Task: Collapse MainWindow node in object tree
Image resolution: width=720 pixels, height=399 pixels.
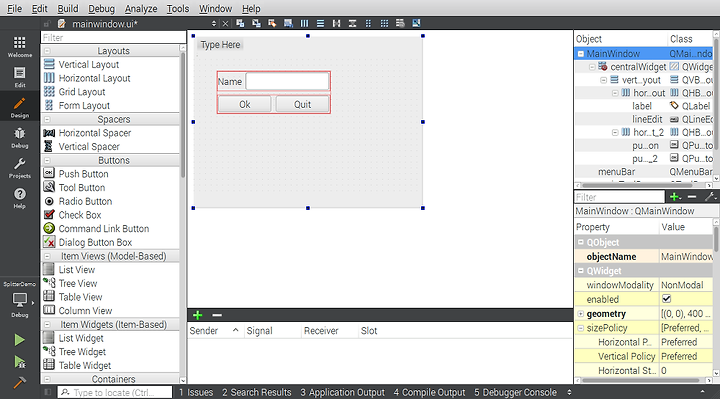Action: [581, 54]
